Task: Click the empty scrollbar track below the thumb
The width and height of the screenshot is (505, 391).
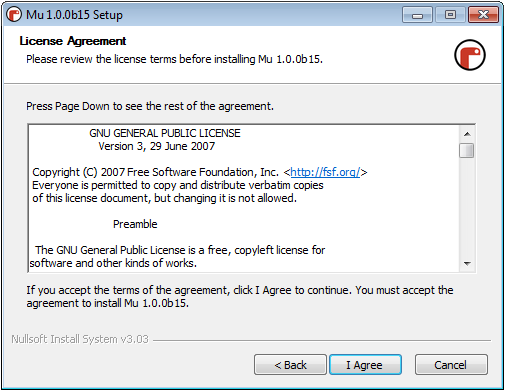Action: 467,207
